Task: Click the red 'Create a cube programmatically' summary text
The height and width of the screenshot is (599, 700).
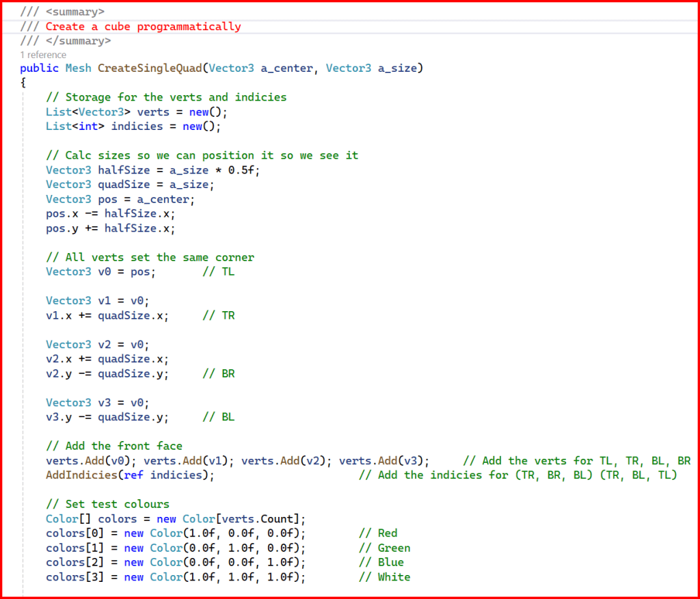Action: tap(143, 27)
